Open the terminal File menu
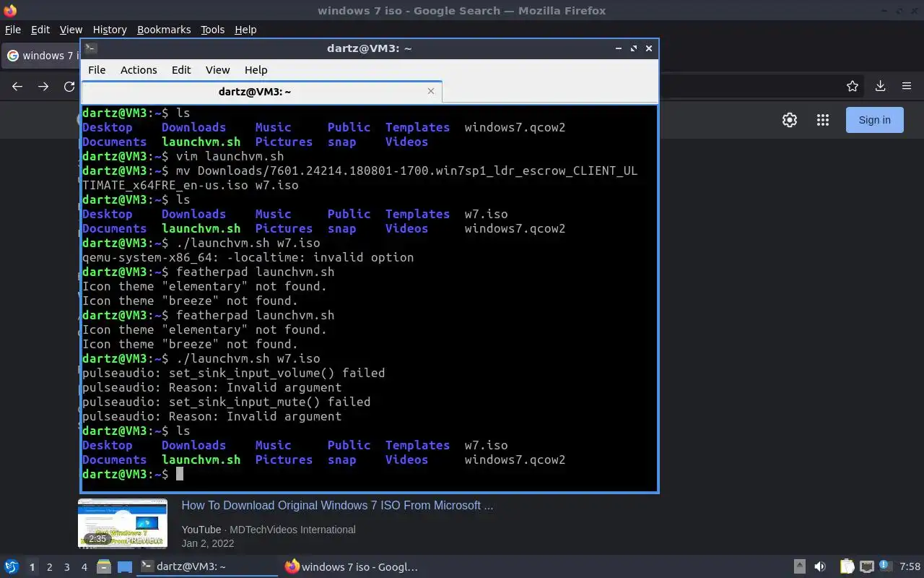The width and height of the screenshot is (924, 578). coord(97,70)
